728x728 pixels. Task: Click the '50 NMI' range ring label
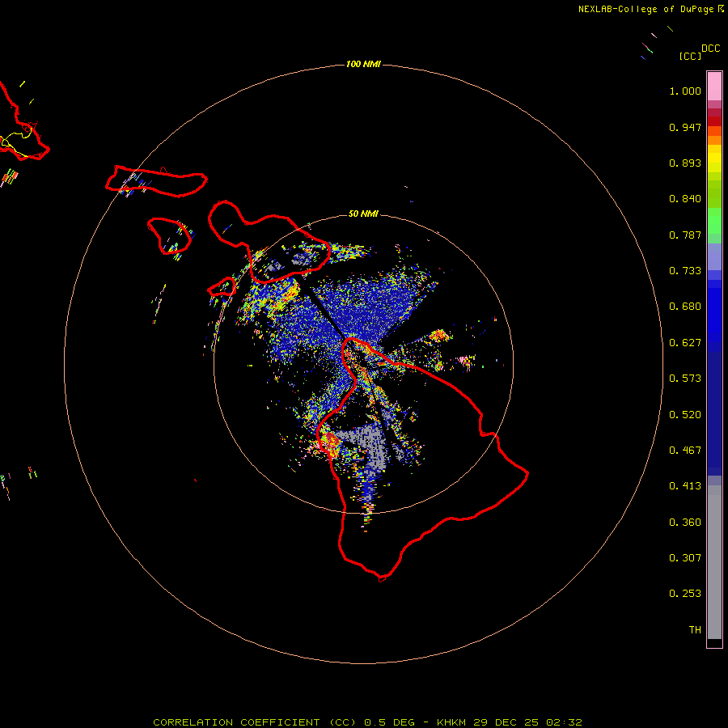[x=363, y=214]
